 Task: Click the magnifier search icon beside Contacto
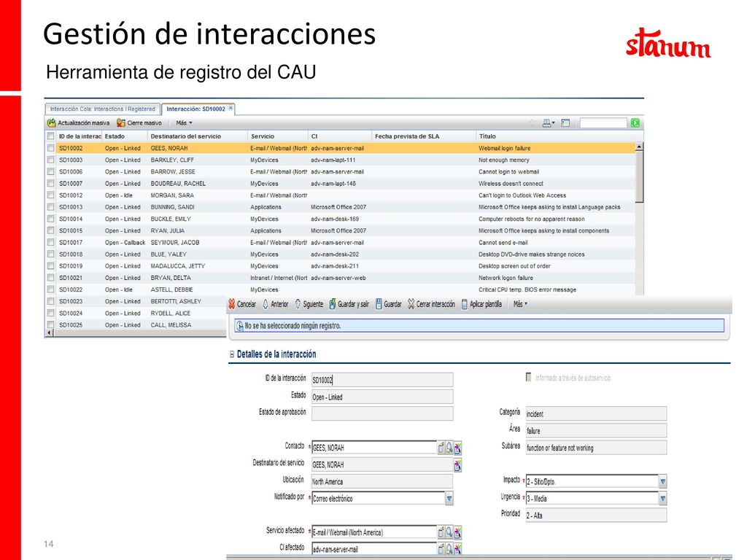point(449,448)
